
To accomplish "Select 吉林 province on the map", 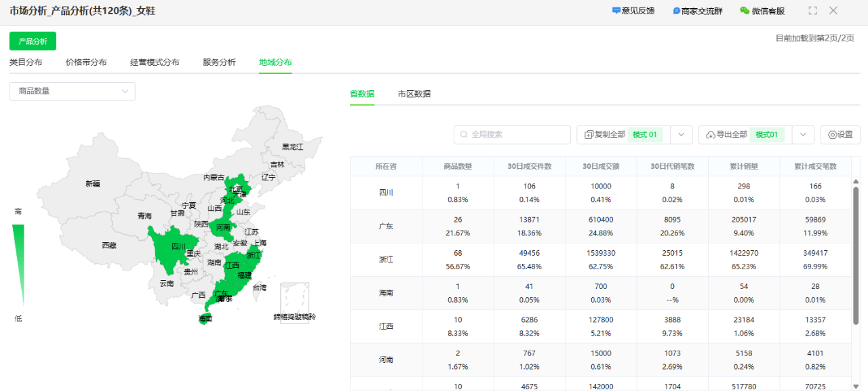I will [277, 165].
